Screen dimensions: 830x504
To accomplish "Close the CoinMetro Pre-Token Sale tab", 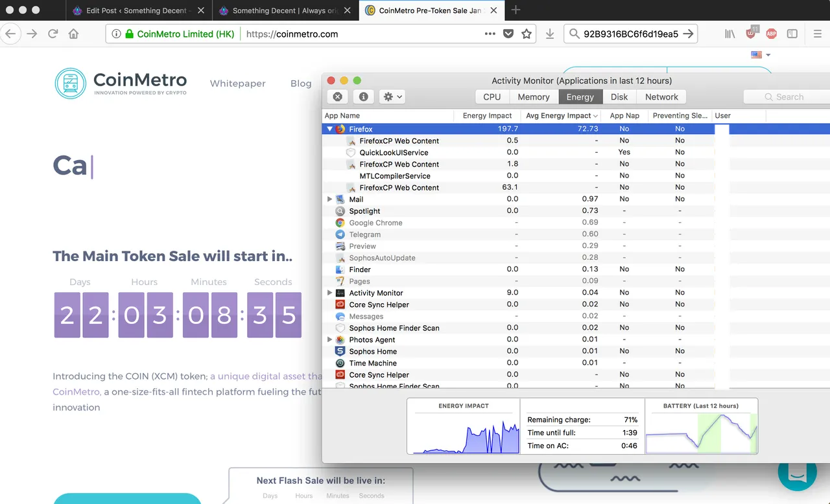I will (x=494, y=10).
